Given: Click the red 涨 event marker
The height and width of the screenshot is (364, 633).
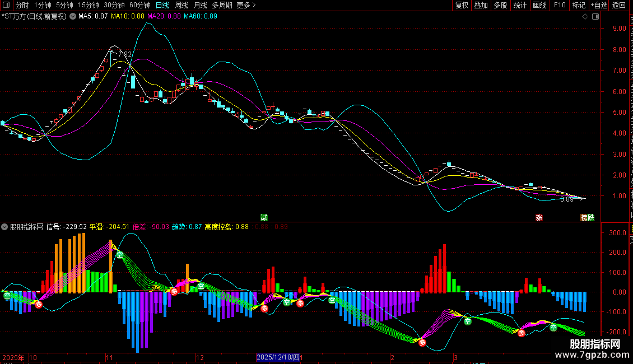Looking at the screenshot, I should pyautogui.click(x=539, y=217).
